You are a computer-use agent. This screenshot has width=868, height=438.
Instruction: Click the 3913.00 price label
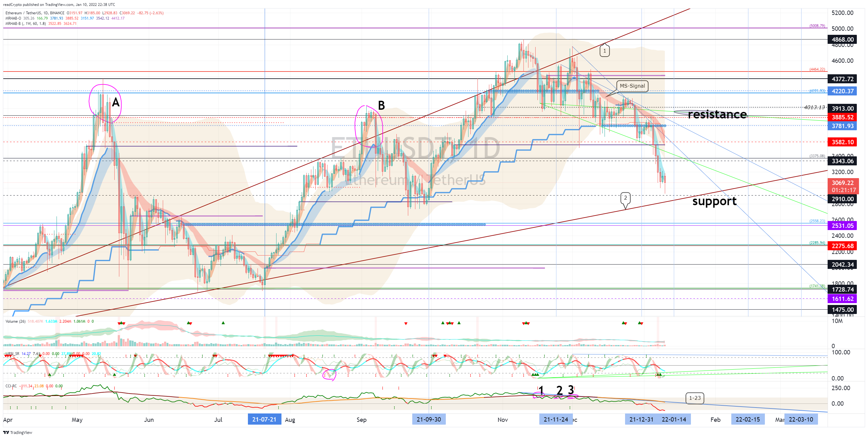pos(843,108)
